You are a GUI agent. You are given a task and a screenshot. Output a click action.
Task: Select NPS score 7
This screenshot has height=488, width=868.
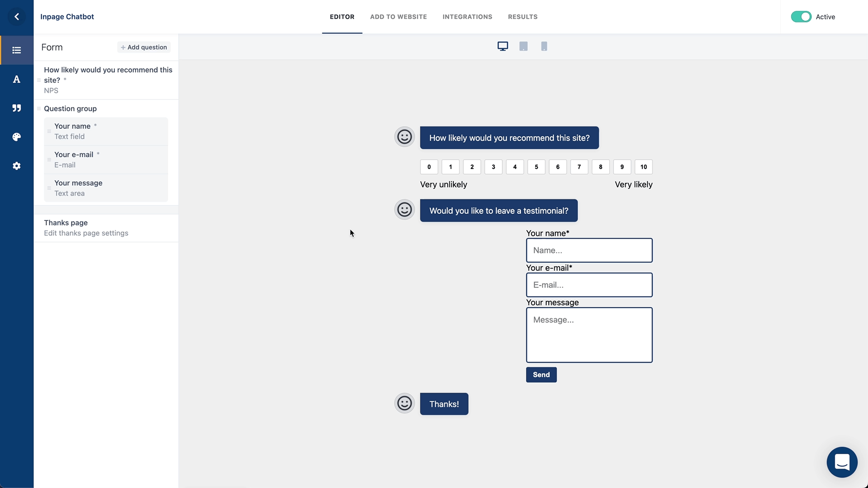pos(579,167)
